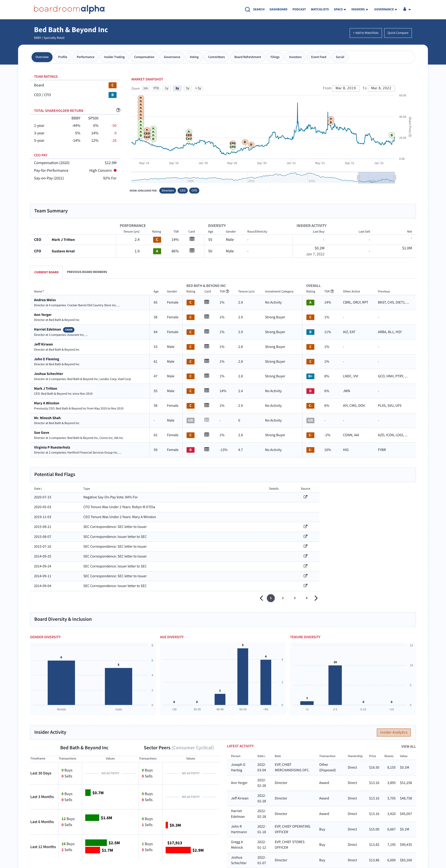Open source link for 2015-08-07 red flag

coord(305,536)
